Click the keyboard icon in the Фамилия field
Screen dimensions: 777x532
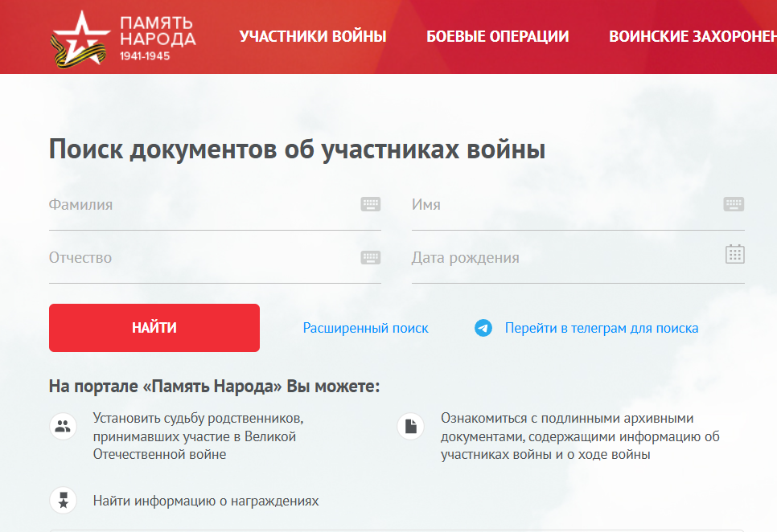[371, 204]
